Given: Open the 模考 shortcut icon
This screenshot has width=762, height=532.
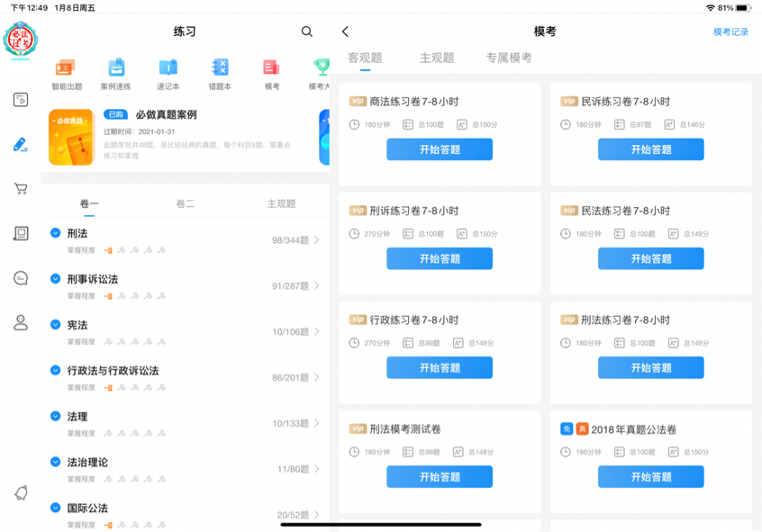Looking at the screenshot, I should (272, 67).
